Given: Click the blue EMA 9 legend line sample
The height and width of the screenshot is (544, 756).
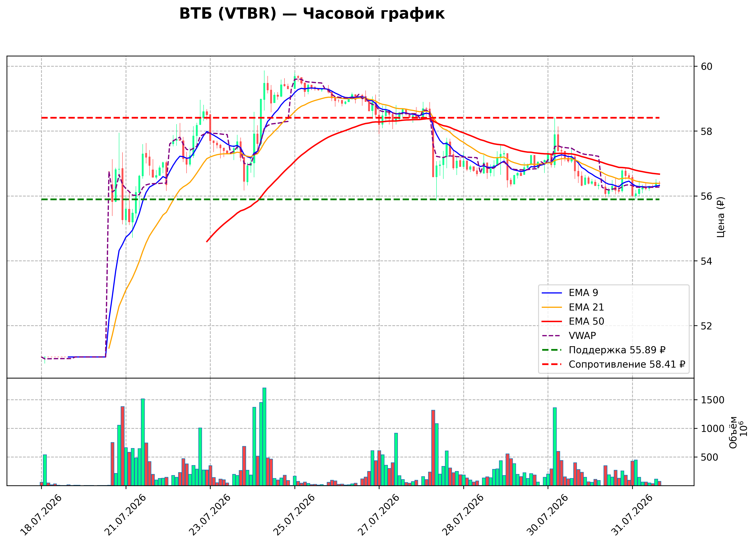Looking at the screenshot, I should pos(552,293).
